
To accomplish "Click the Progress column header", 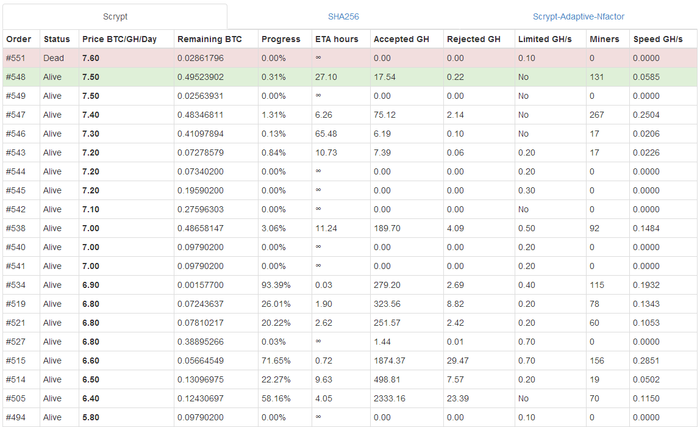I will coord(281,39).
